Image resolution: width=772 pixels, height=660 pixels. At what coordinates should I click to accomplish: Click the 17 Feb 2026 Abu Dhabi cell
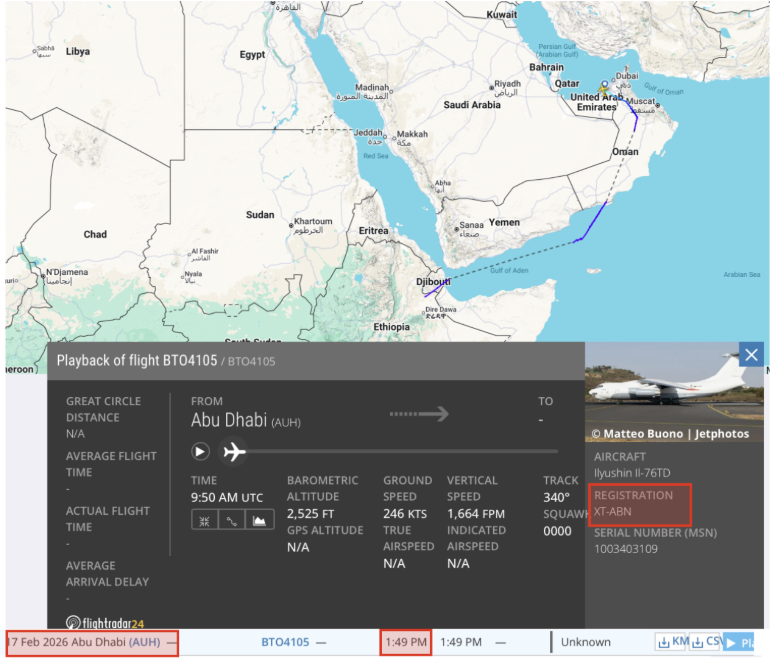tap(93, 643)
